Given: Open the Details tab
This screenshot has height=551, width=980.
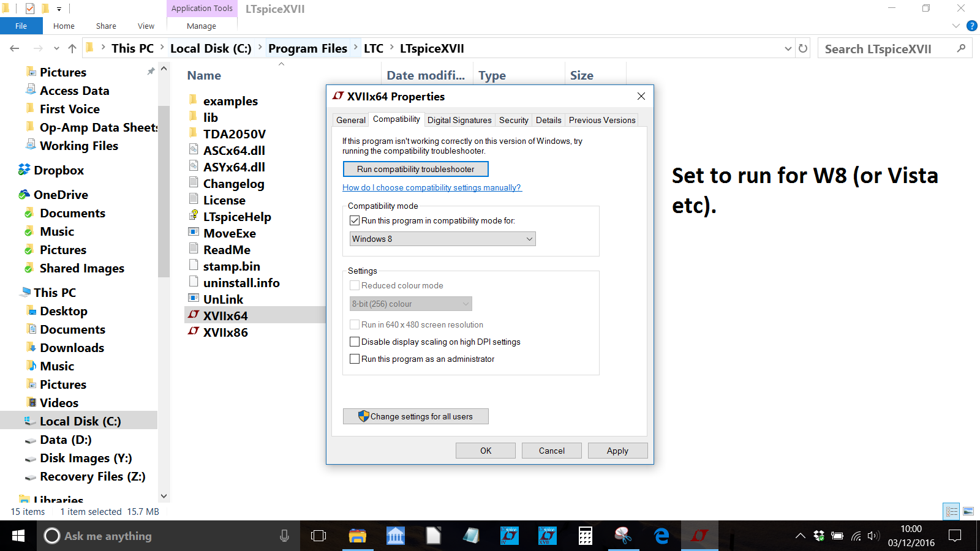Looking at the screenshot, I should (549, 120).
